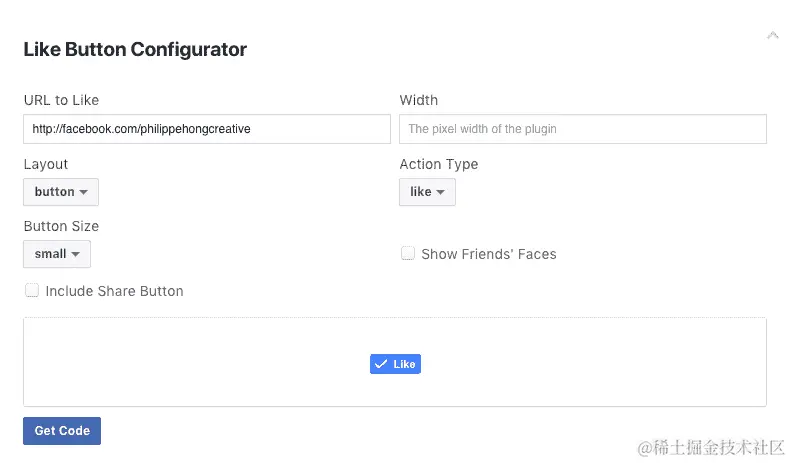Focus the Width input field
791x463 pixels.
click(x=583, y=129)
